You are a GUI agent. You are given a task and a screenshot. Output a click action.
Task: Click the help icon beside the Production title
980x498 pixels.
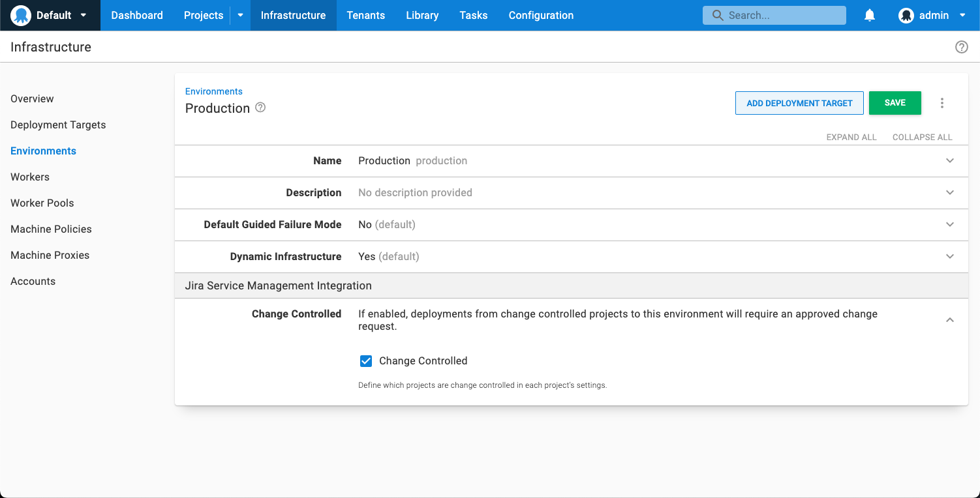260,108
